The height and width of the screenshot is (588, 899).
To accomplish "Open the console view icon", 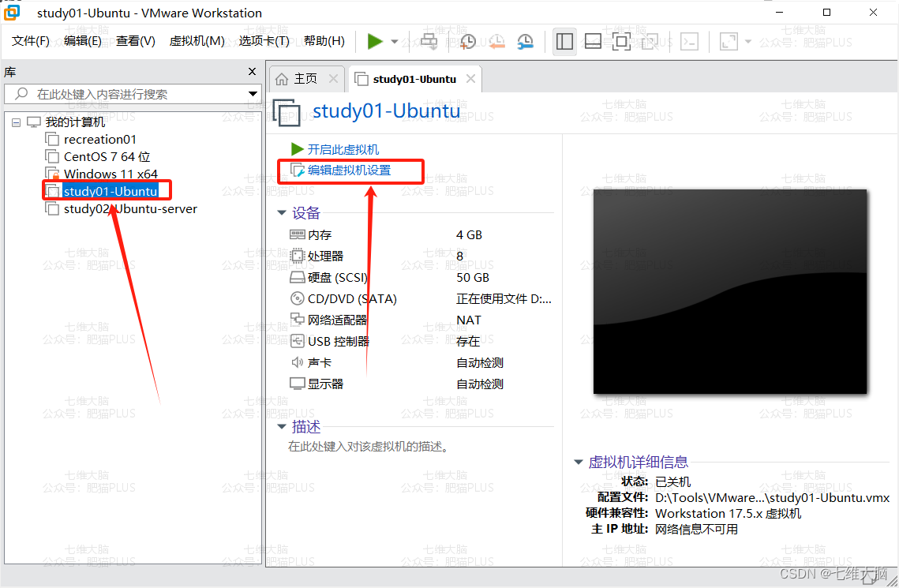I will coord(689,41).
